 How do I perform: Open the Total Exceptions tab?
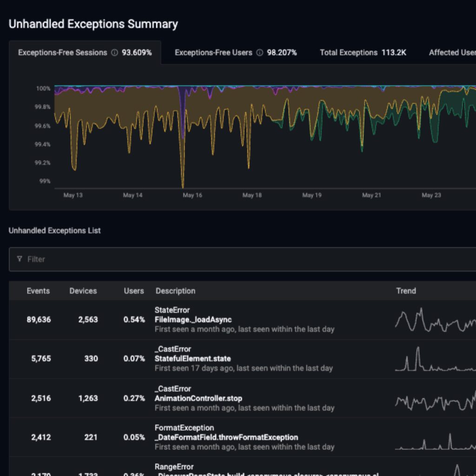363,53
